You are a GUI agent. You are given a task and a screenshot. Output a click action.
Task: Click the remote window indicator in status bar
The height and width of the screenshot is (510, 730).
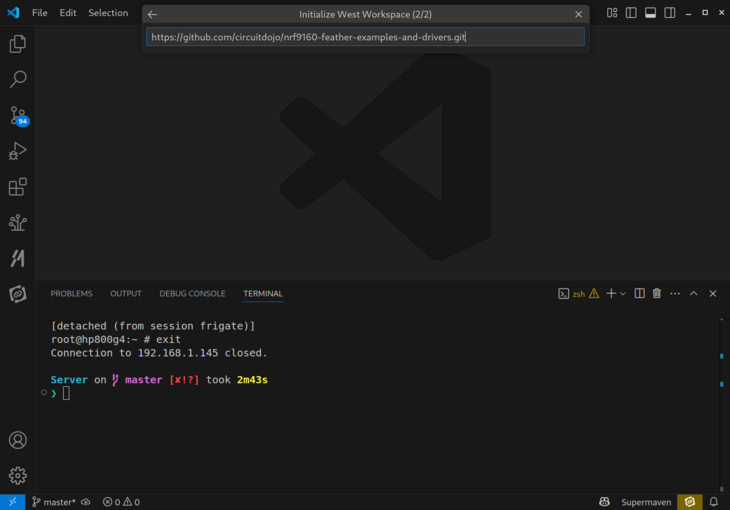click(x=13, y=502)
